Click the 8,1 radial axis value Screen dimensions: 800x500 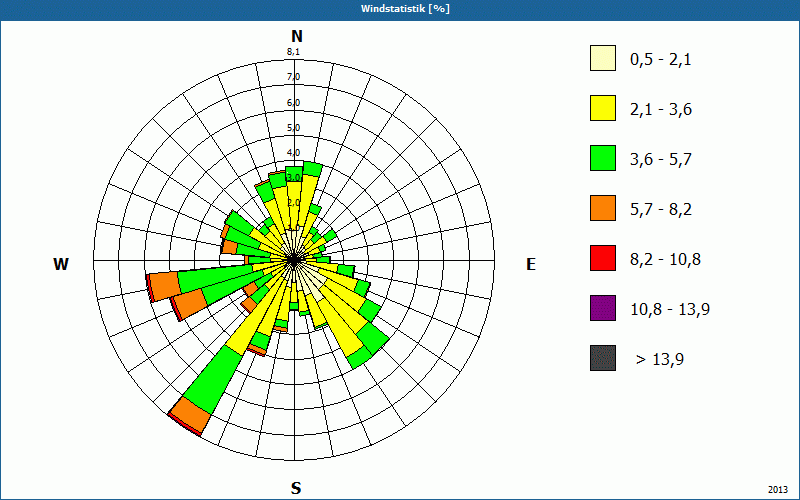(x=293, y=52)
